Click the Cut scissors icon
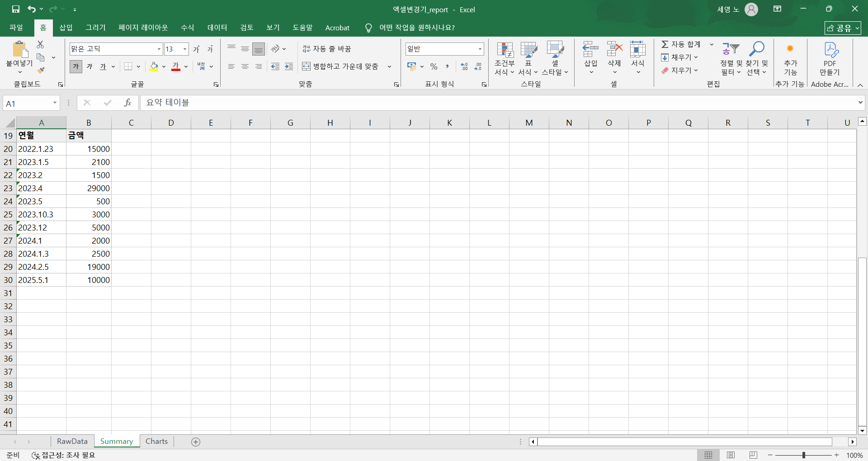Viewport: 868px width, 461px height. click(x=40, y=44)
